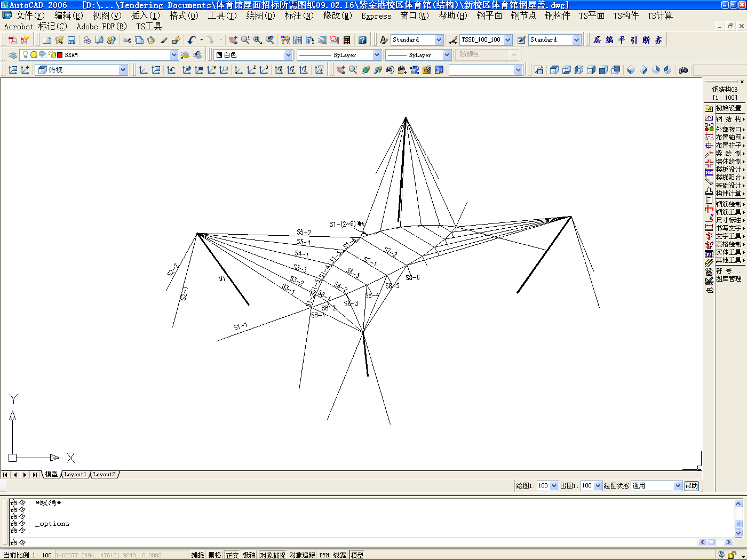The width and height of the screenshot is (747, 560).
Task: Open the 绘图状态 通用 dropdown
Action: click(678, 486)
